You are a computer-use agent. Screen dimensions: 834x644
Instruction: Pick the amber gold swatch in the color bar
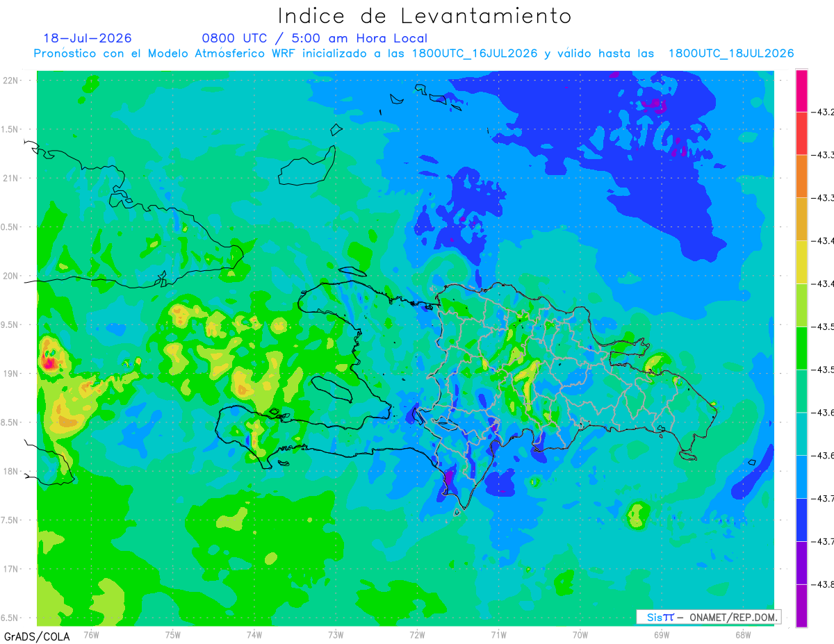pos(801,220)
